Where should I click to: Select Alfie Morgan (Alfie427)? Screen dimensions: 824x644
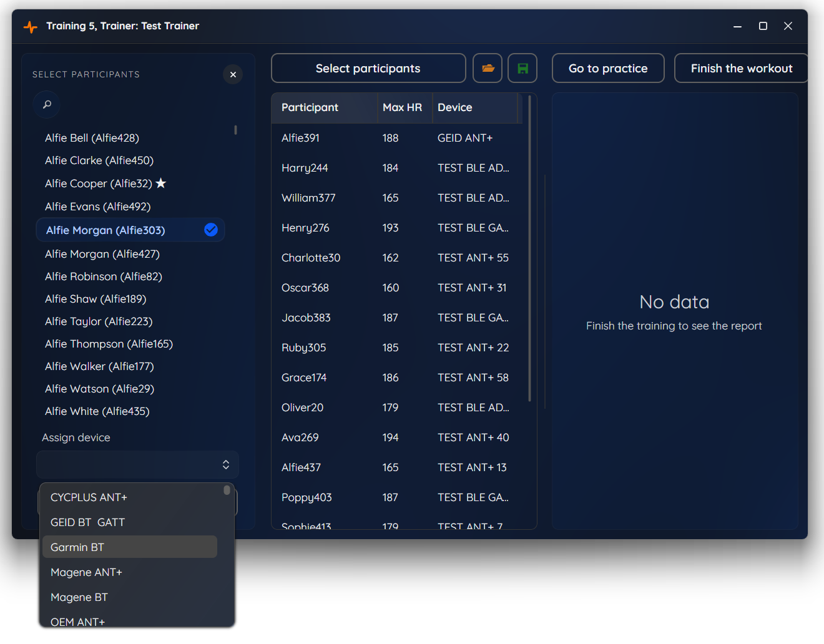(131, 254)
